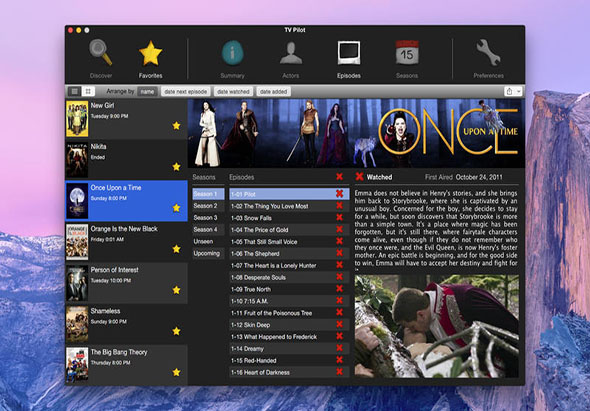Image resolution: width=590 pixels, height=411 pixels.
Task: Toggle watched mark for 1-12 Skin Deep
Action: click(339, 324)
